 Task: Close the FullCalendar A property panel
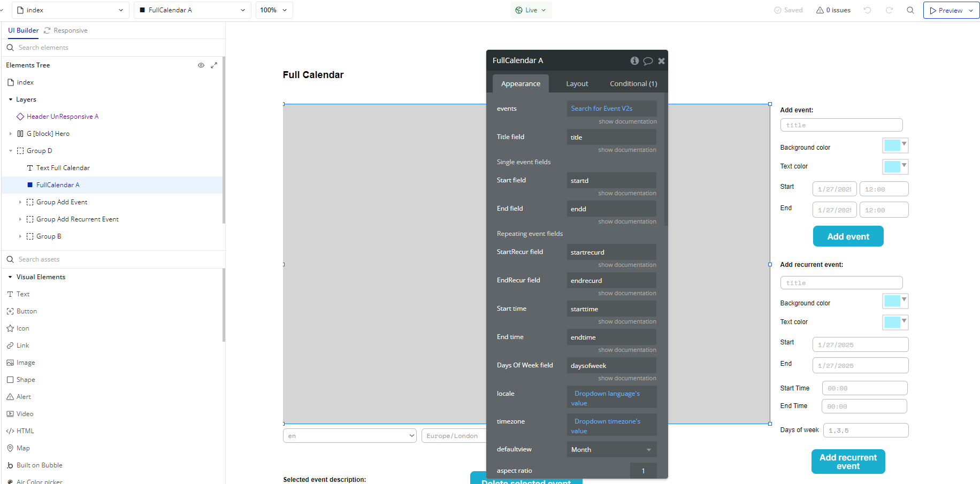(661, 61)
